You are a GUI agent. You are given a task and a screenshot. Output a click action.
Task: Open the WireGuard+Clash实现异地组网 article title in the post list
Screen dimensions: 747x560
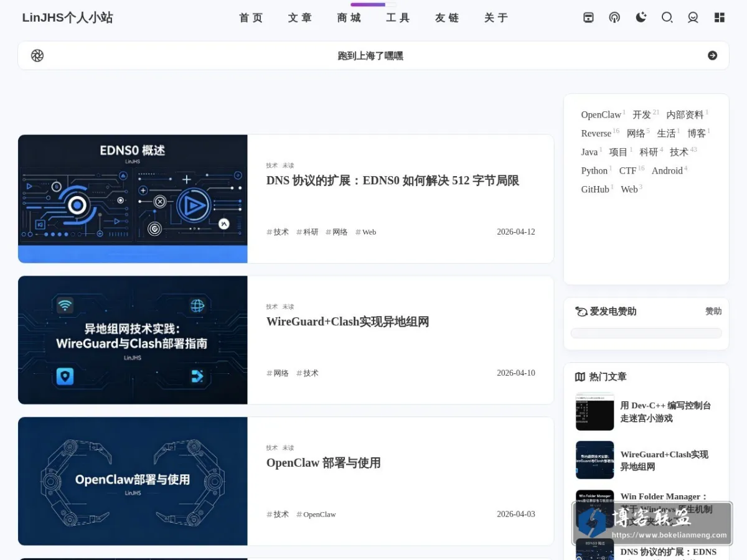(x=348, y=322)
